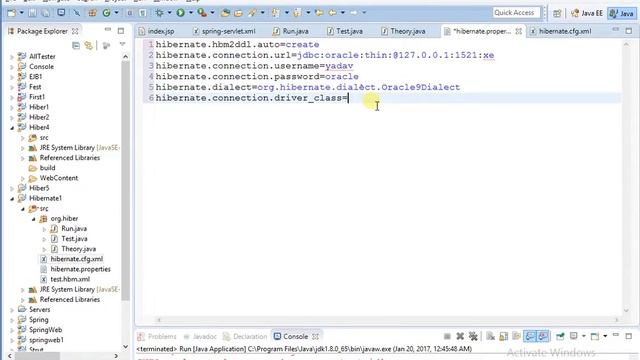Image resolution: width=640 pixels, height=360 pixels.
Task: Collapse the org.hiber package node
Action: [33, 219]
